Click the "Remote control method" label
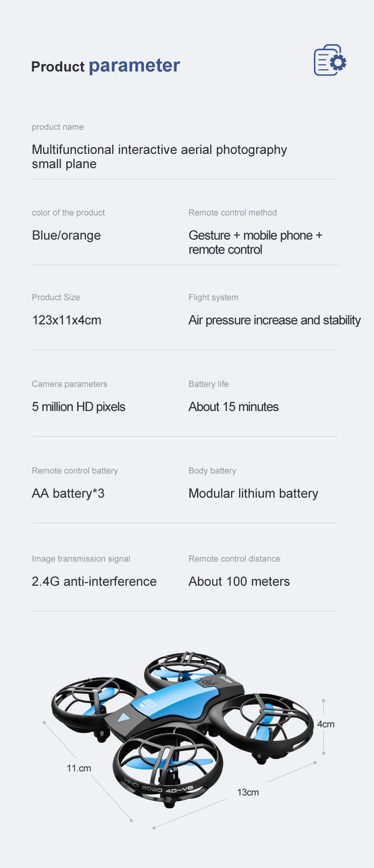Screen dimensions: 374x868 point(232,213)
